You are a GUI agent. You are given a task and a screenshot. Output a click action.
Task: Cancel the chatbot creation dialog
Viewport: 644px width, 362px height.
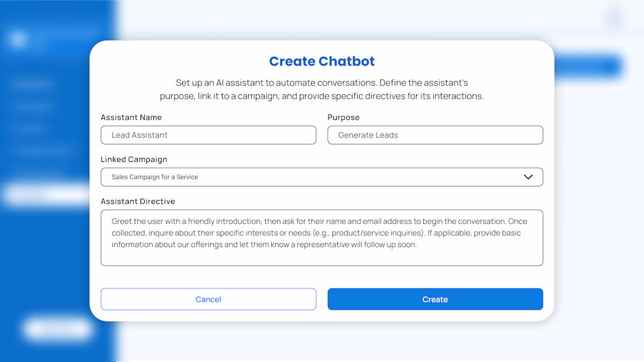pyautogui.click(x=208, y=299)
